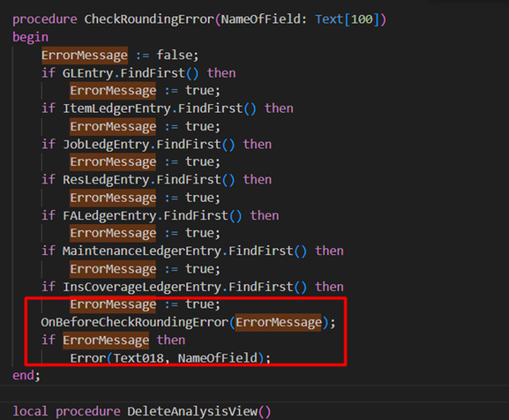Click InsCoverageLedgerEntry variable name
This screenshot has width=509, height=420.
142,287
